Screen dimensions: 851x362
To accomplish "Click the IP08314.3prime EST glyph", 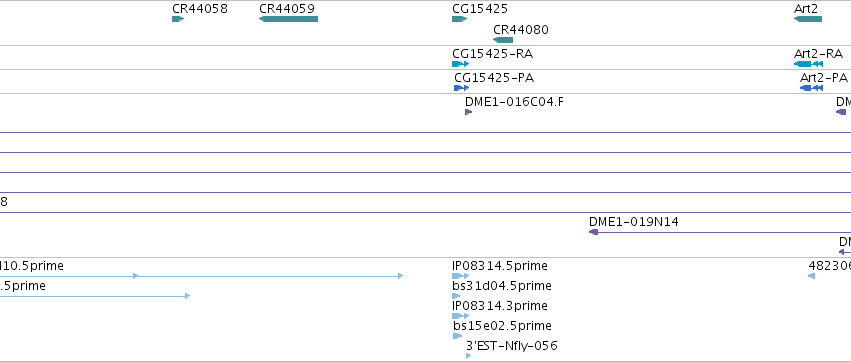I will point(460,316).
